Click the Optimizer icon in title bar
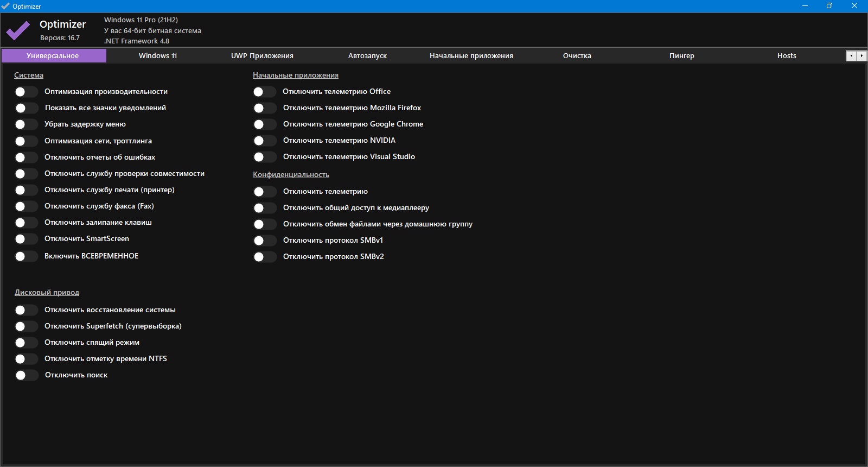This screenshot has height=467, width=868. coord(5,6)
